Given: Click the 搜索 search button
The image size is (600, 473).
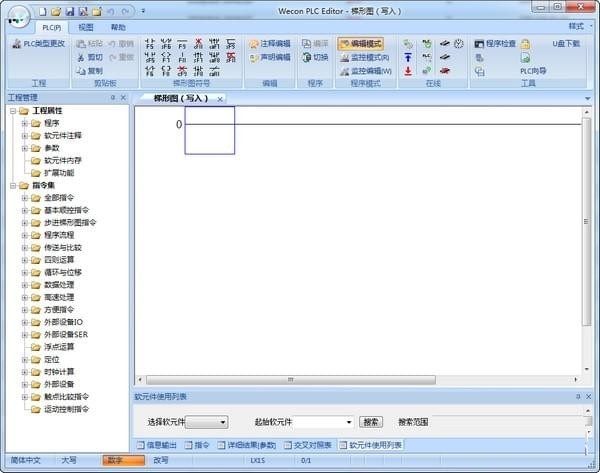Looking at the screenshot, I should pos(371,422).
